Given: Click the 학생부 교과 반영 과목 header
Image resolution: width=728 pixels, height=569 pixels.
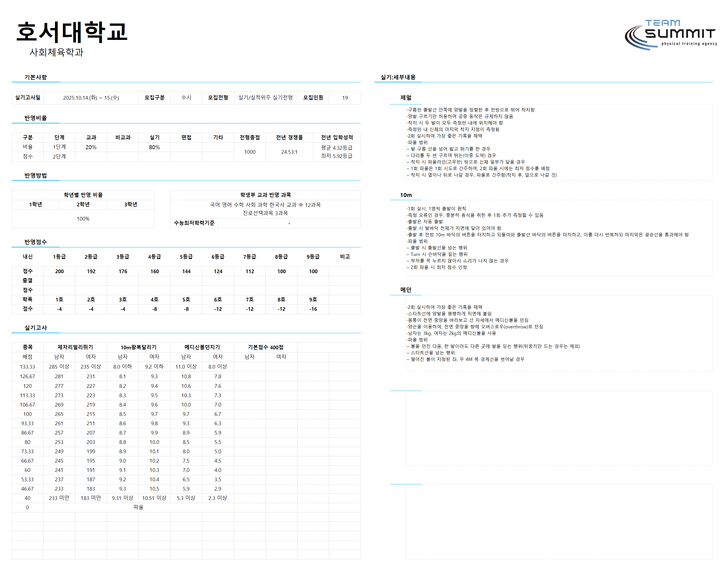Looking at the screenshot, I should tap(265, 195).
